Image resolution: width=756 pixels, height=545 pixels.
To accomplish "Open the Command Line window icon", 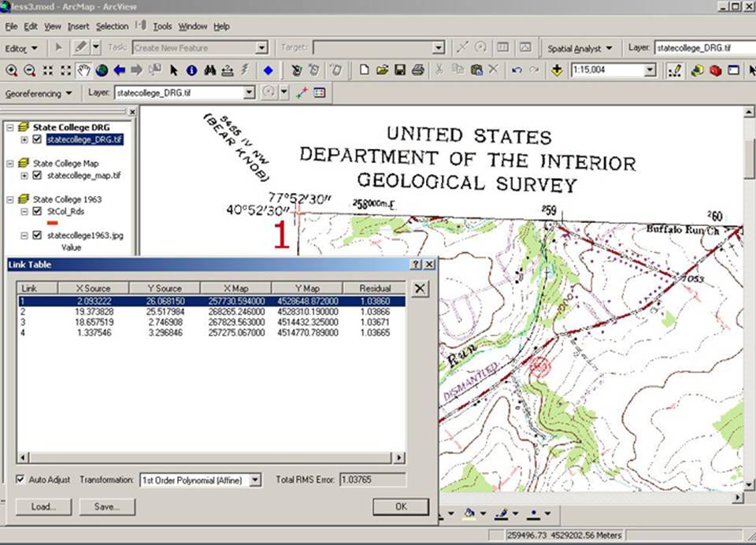I will click(x=733, y=70).
